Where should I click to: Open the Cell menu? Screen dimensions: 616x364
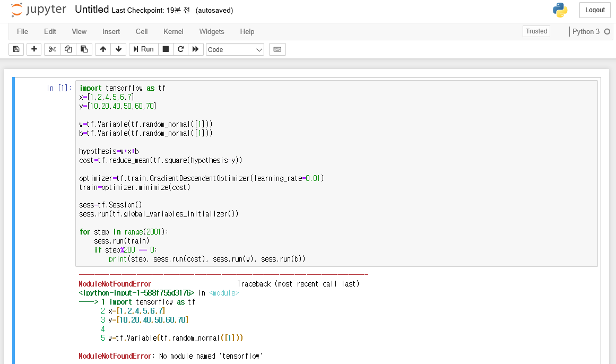click(142, 31)
